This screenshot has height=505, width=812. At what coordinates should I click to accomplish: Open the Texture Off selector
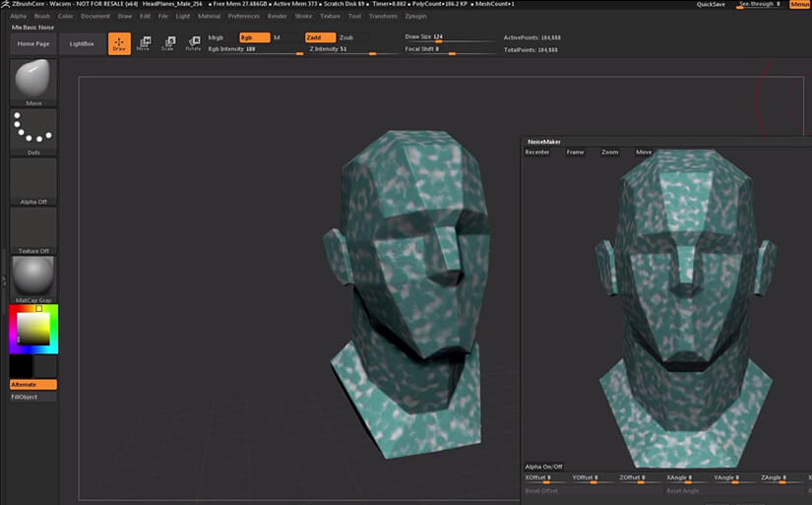coord(33,230)
